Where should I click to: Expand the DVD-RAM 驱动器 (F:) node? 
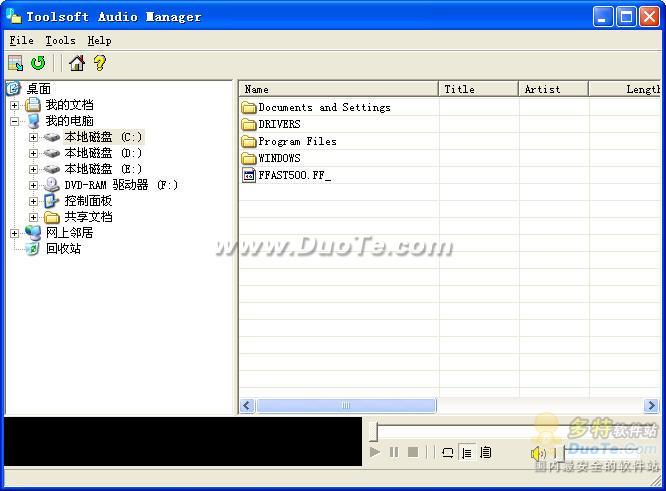coord(33,185)
